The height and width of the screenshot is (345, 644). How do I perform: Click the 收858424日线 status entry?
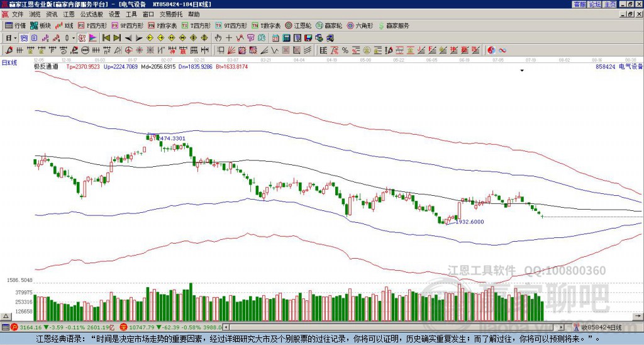pyautogui.click(x=601, y=328)
